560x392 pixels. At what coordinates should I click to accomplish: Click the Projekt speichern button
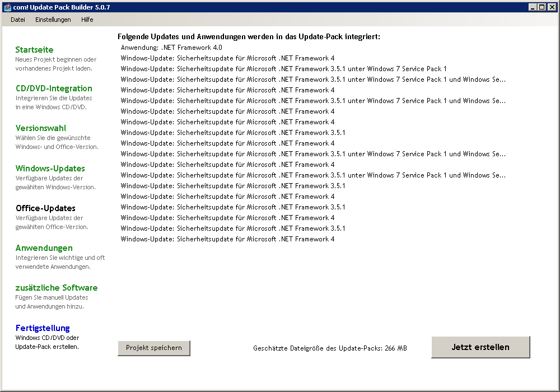click(154, 348)
